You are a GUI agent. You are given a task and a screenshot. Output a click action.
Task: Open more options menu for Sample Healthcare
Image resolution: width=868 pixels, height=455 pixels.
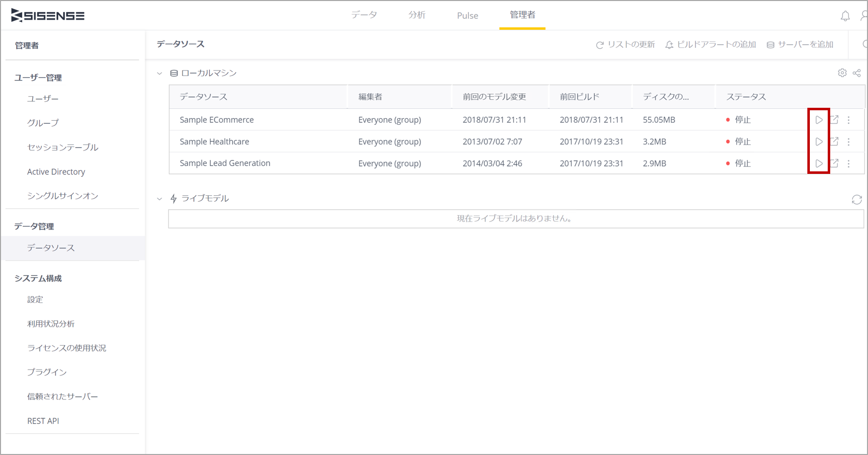(x=849, y=142)
